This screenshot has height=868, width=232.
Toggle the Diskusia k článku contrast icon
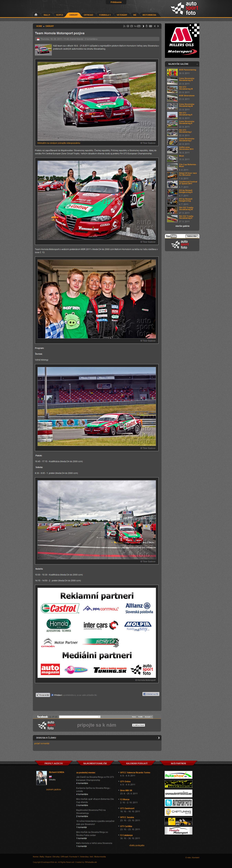158,738
